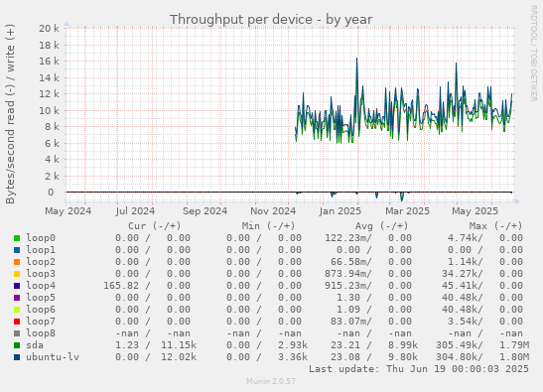Viewport: 543px width, 392px height.
Task: Click sda average write value 8.99k
Action: 403,345
